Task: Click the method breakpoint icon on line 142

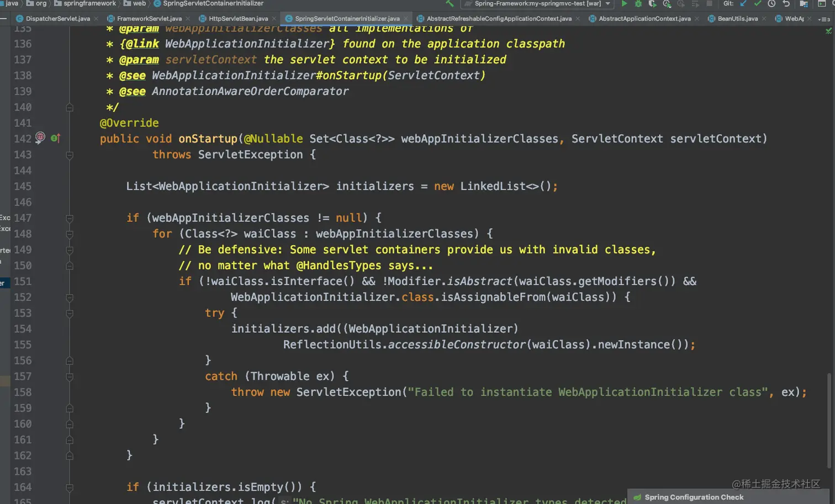Action: pyautogui.click(x=40, y=137)
